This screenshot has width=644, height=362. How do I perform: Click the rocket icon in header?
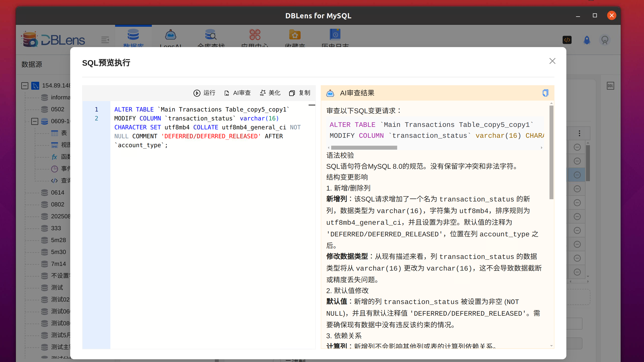pyautogui.click(x=587, y=40)
